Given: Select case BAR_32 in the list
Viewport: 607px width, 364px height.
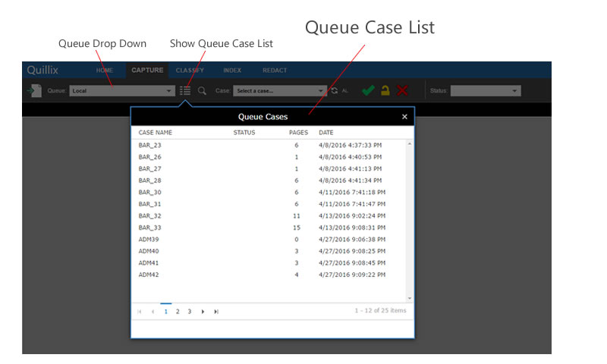Looking at the screenshot, I should pos(149,216).
